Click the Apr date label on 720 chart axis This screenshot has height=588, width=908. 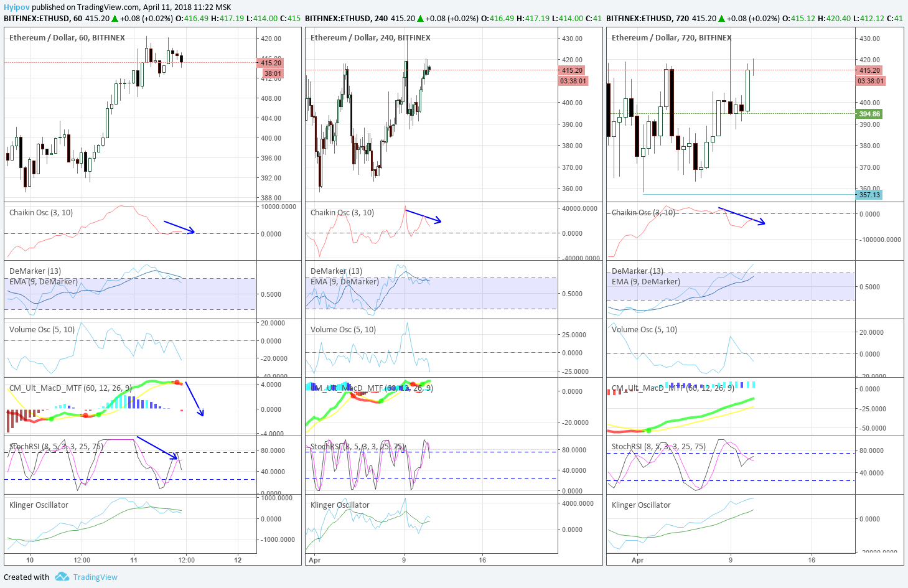(637, 560)
